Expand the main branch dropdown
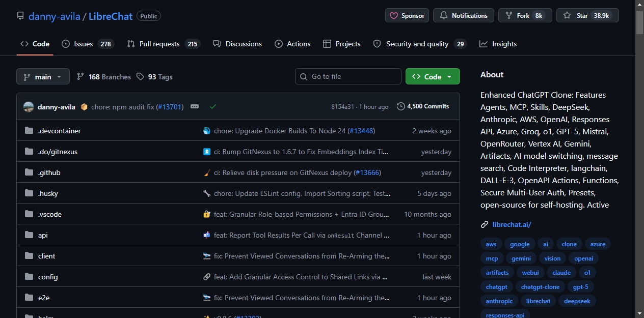Screen dimensions: 644x318 [43, 76]
